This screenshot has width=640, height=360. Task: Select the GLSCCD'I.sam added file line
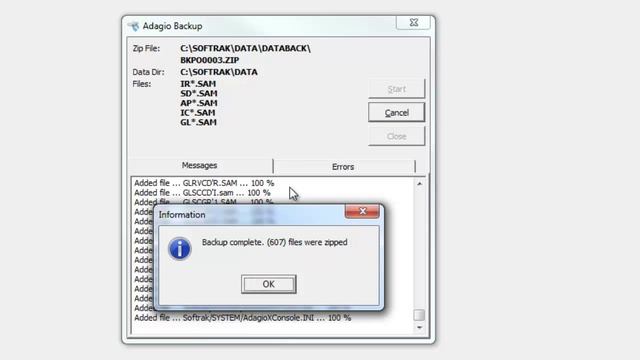point(202,192)
